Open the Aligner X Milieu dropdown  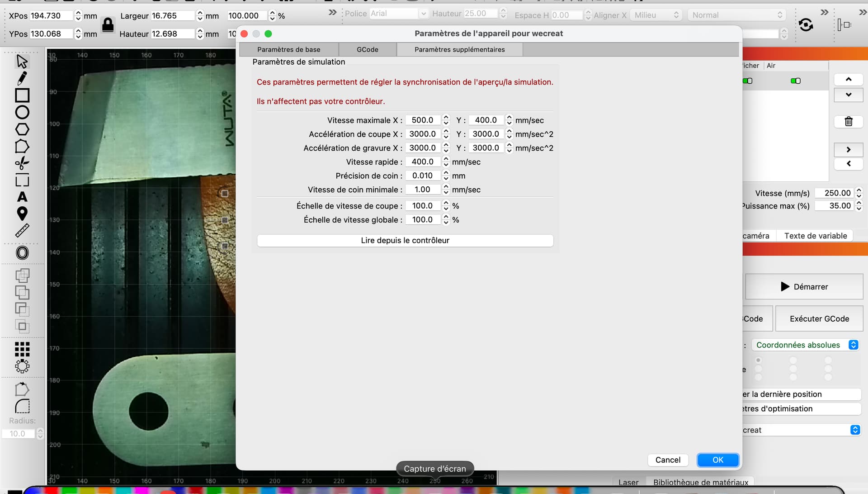[x=656, y=15]
